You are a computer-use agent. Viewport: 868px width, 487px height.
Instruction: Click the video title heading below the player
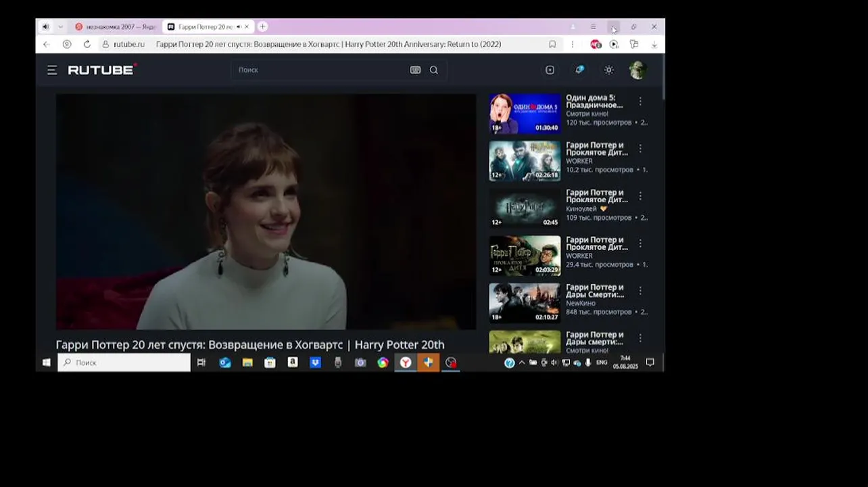point(250,345)
